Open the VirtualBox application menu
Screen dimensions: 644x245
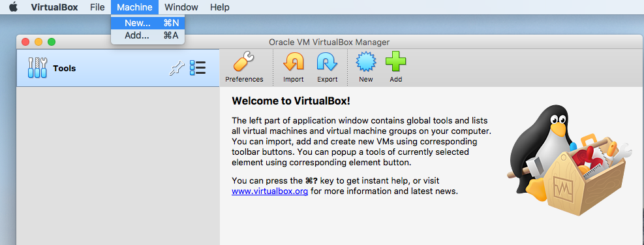tap(54, 7)
